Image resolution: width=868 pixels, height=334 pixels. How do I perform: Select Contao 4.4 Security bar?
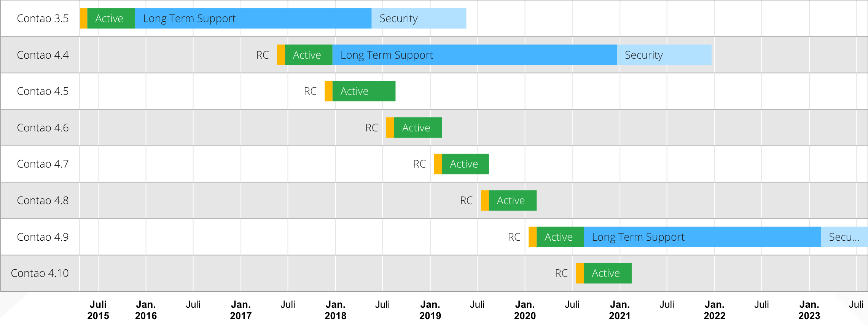[x=664, y=55]
